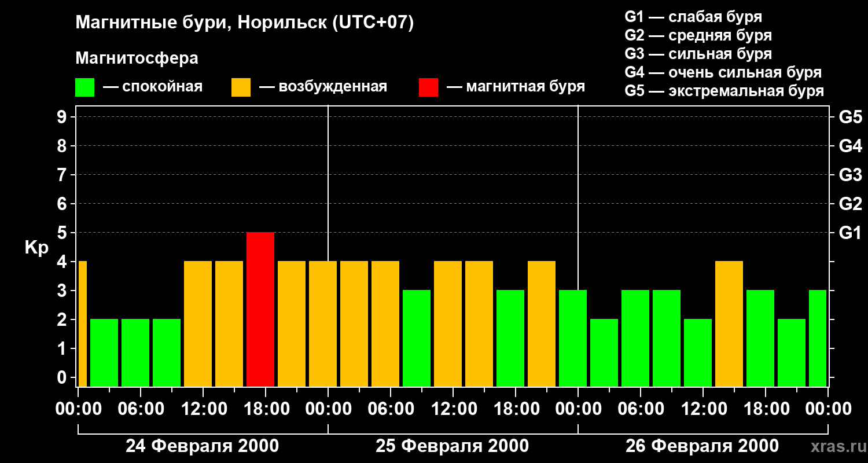The image size is (868, 463).
Task: Click 00:00 label starting 25 February
Action: point(328,409)
